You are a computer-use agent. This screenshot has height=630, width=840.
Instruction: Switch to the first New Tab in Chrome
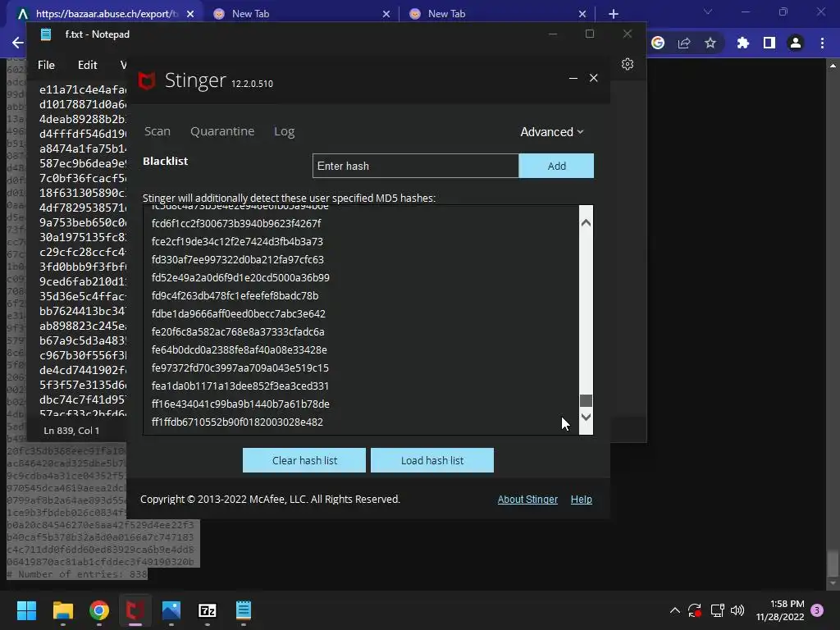click(250, 14)
